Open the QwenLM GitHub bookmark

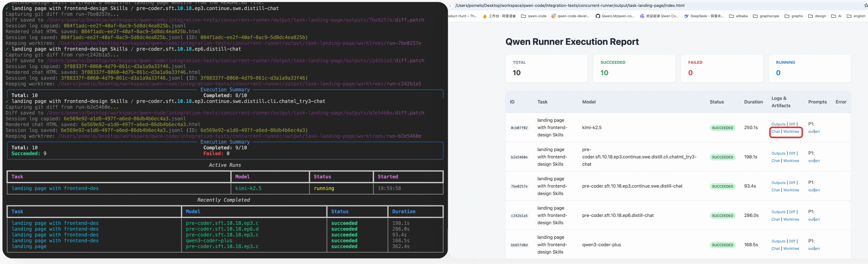[615, 16]
